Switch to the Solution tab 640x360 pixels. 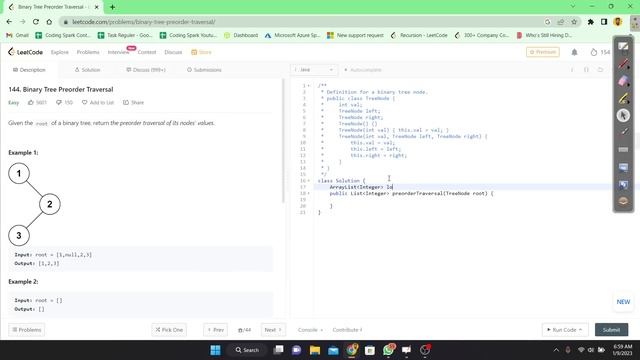(87, 70)
